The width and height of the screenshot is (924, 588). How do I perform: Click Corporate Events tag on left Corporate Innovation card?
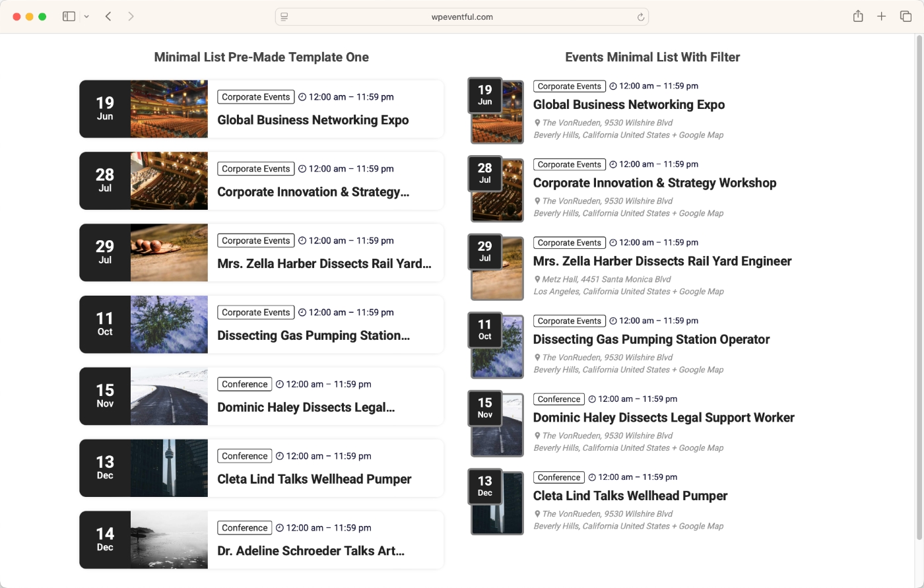[256, 169]
